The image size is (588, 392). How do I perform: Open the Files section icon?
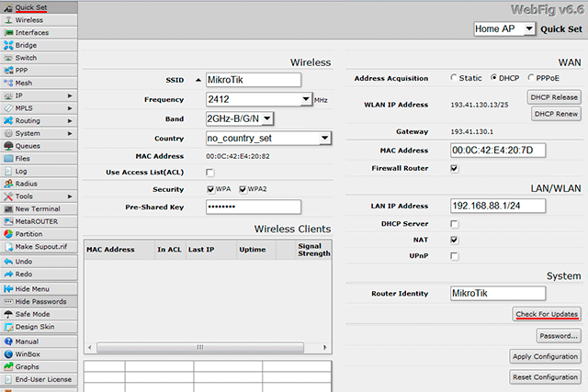[x=8, y=158]
